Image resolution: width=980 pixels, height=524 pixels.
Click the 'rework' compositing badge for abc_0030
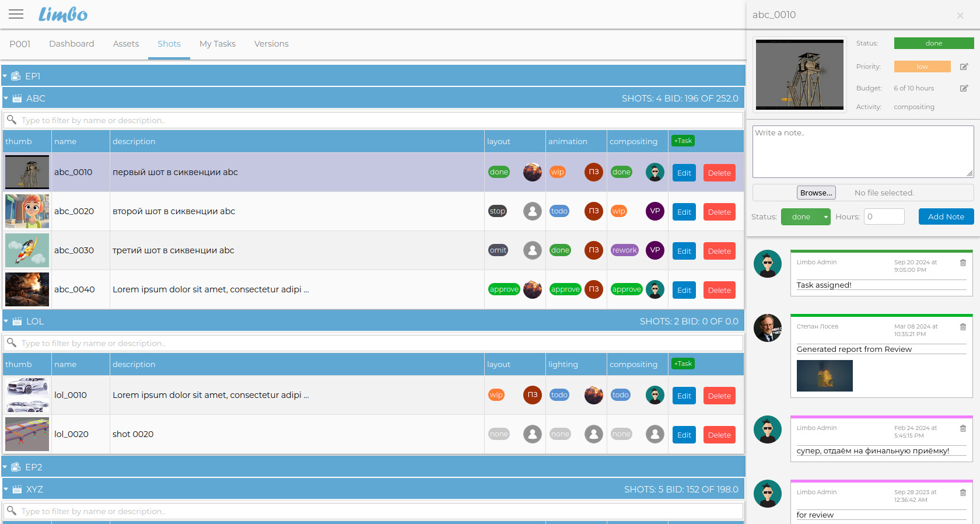click(x=624, y=250)
